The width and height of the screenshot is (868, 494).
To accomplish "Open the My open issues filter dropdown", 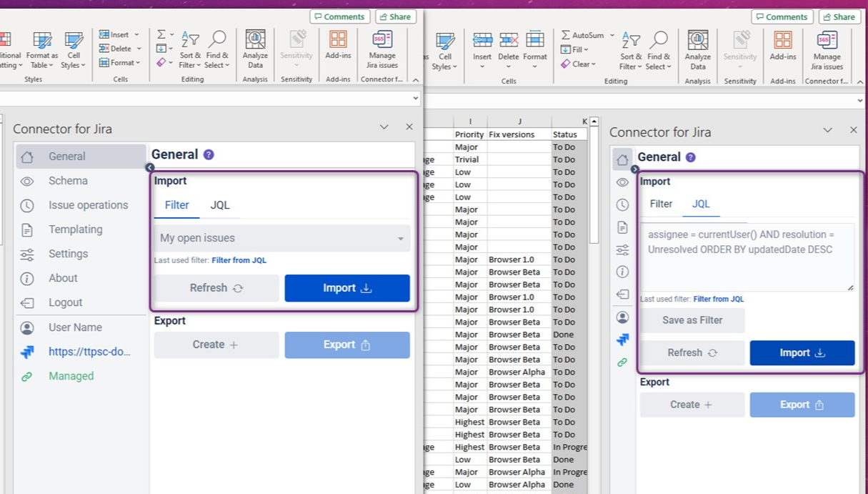I will click(x=282, y=238).
